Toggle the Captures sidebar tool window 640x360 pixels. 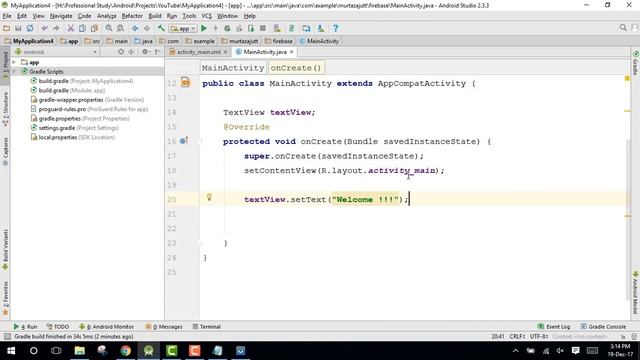coord(5,151)
